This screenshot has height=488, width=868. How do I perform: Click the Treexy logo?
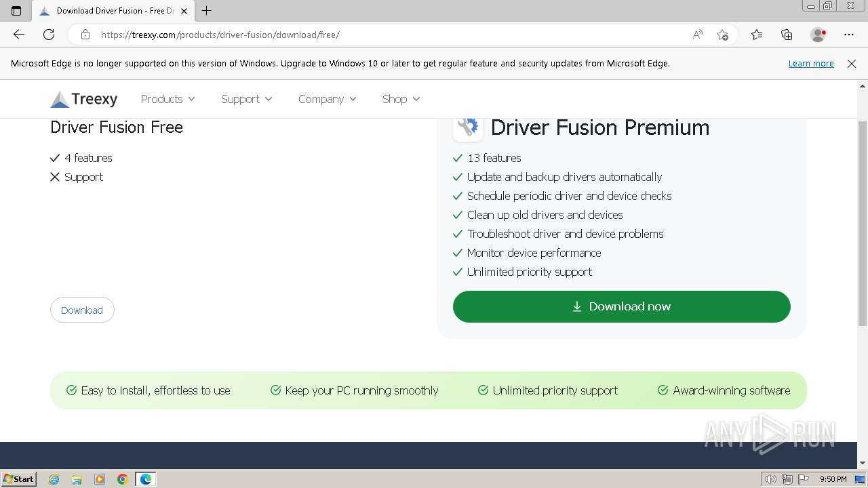[84, 100]
